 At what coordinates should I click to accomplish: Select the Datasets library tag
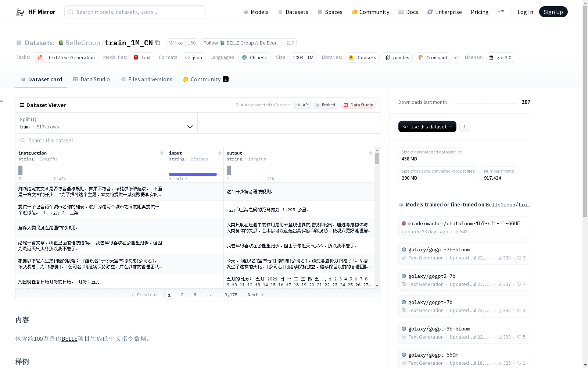[x=362, y=57]
